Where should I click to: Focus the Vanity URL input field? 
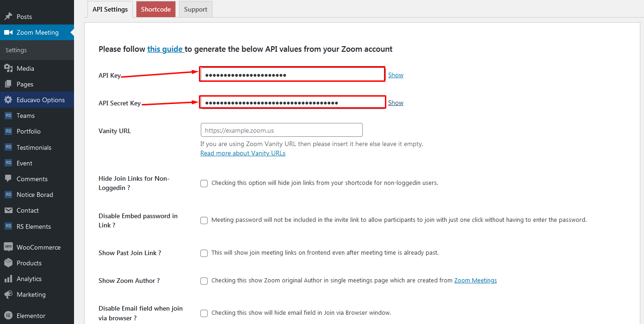(281, 130)
